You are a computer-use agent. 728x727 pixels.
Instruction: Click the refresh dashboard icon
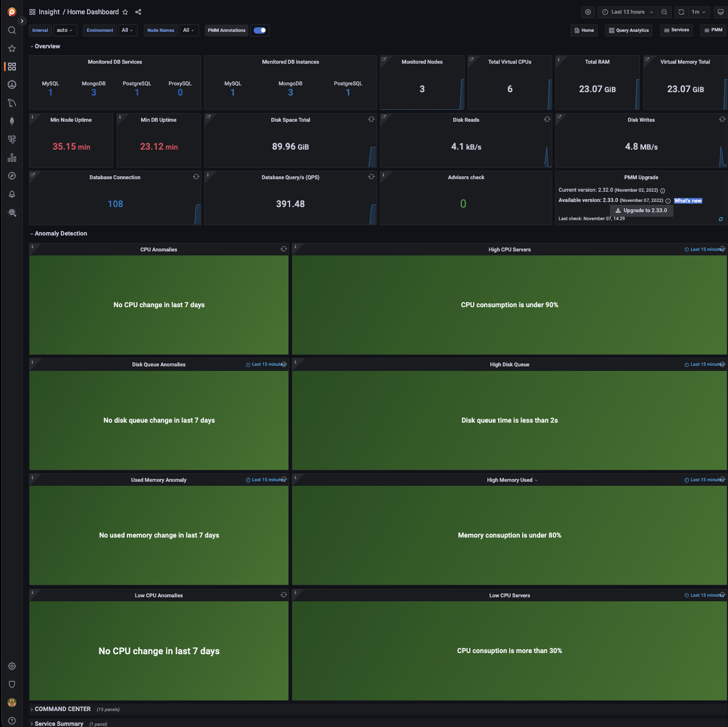[x=681, y=12]
